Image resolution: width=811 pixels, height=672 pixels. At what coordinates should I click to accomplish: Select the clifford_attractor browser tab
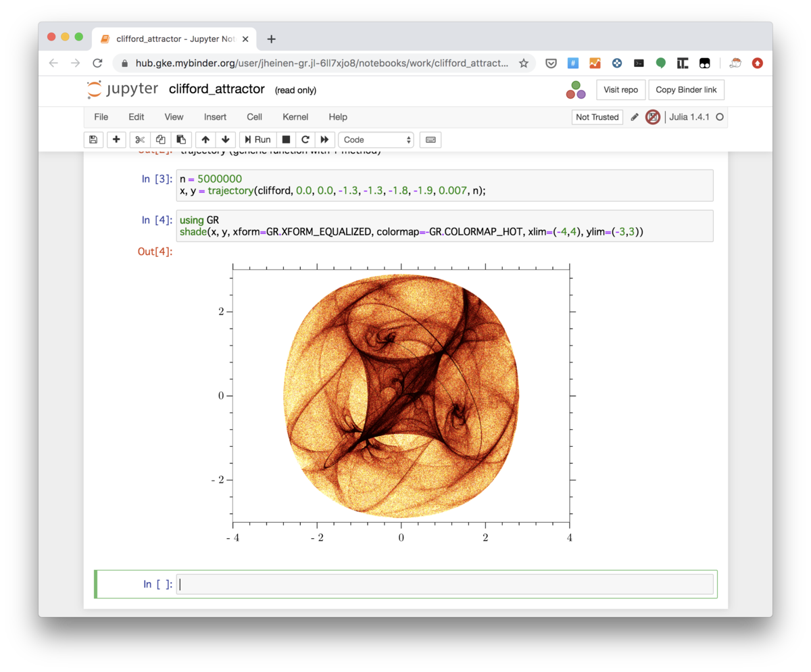[x=174, y=39]
